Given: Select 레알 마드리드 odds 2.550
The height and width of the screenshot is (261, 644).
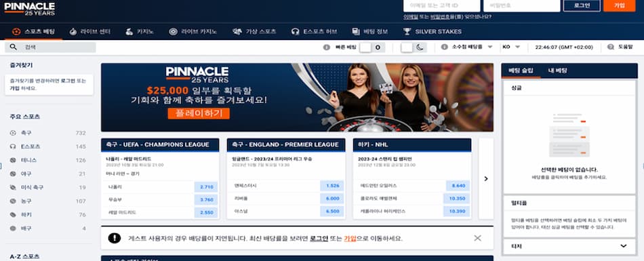Looking at the screenshot, I should (206, 212).
